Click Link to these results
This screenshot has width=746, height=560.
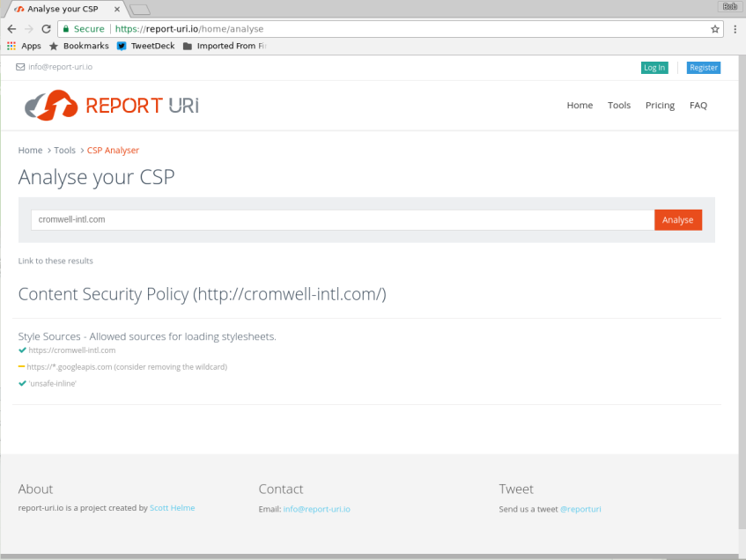point(55,261)
